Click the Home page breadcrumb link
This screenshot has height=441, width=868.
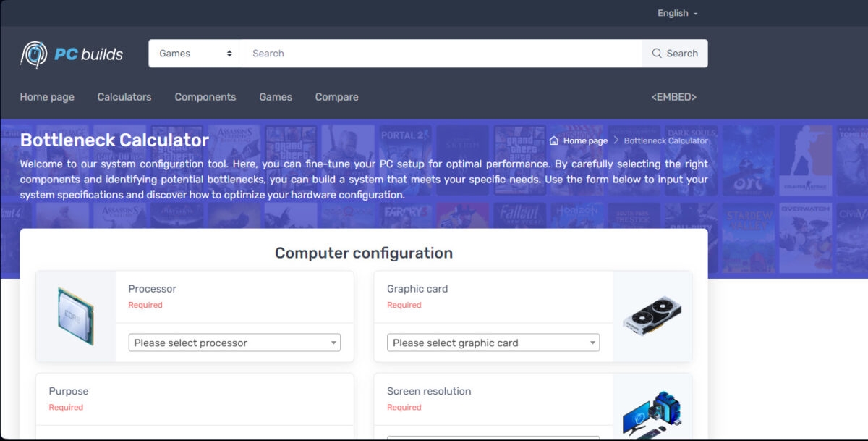(585, 140)
